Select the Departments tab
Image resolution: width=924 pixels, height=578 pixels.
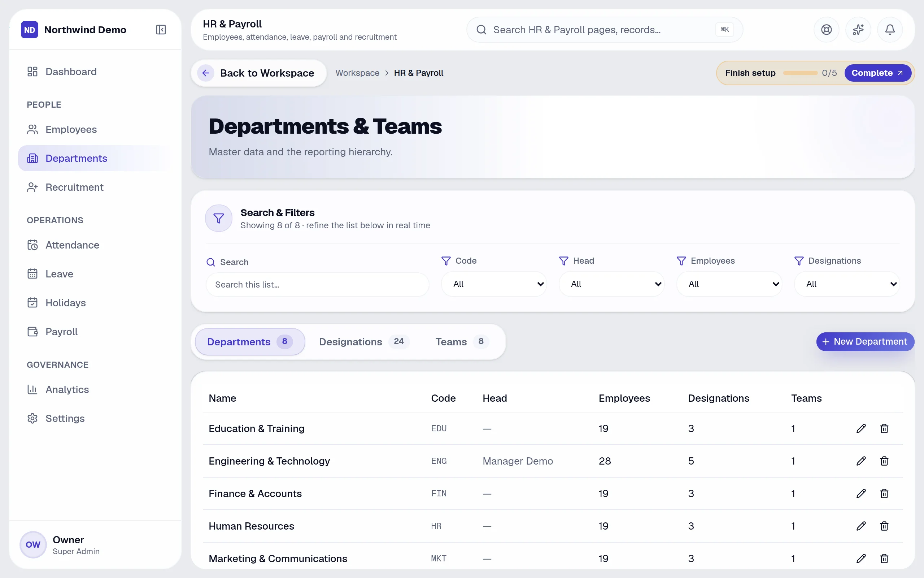click(x=250, y=341)
